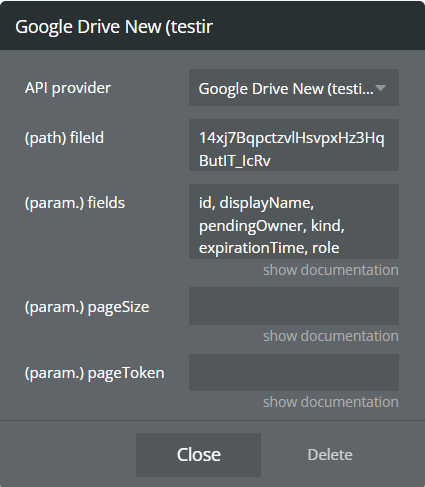Select the '(param.) fields' label
This screenshot has width=425, height=487.
point(75,203)
